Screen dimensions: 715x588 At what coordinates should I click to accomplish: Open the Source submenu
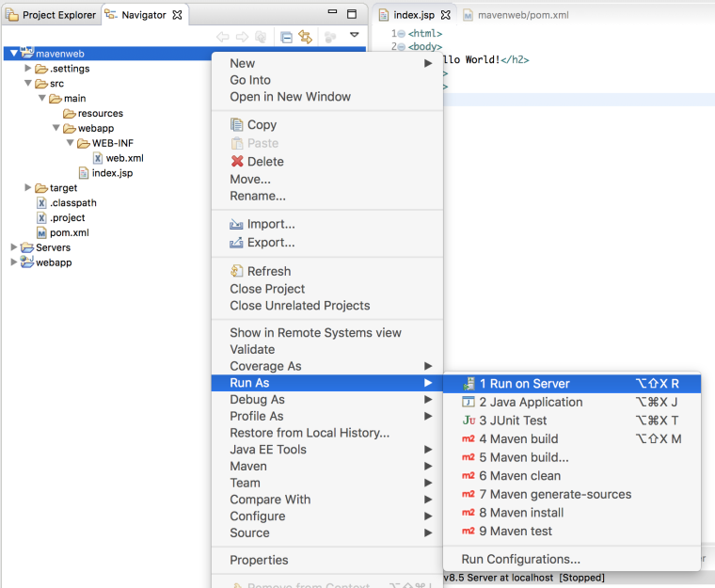[x=327, y=532]
